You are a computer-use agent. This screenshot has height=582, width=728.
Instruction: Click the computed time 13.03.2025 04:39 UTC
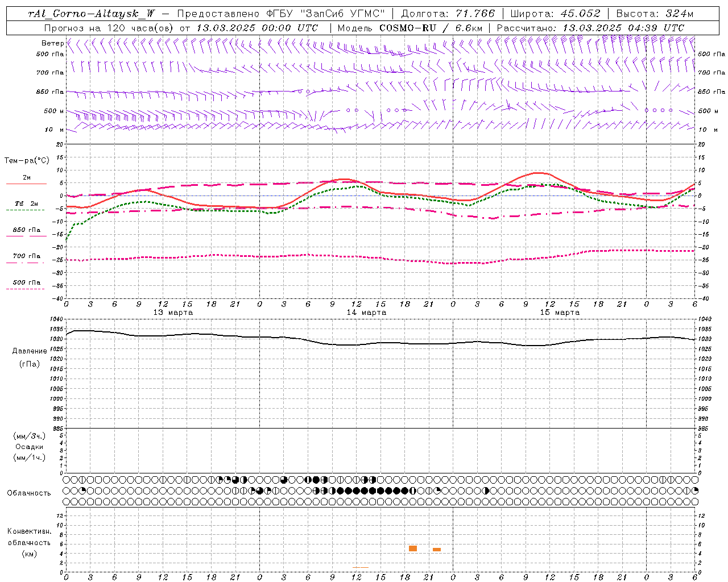click(x=623, y=28)
